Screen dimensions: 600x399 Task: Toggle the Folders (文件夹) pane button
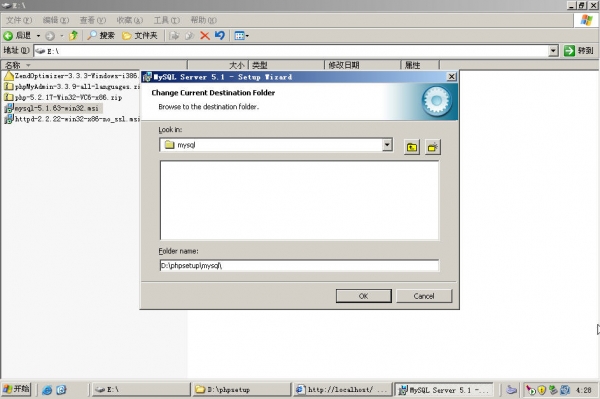click(140, 36)
